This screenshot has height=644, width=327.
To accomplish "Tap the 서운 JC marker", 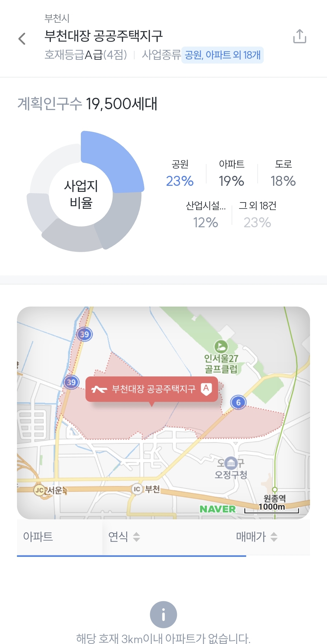I will point(40,490).
